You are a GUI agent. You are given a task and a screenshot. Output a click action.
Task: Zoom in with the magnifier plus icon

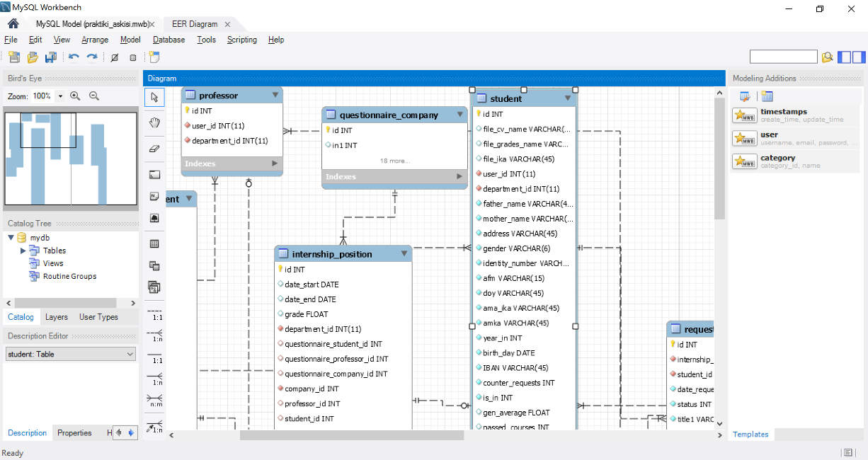[x=75, y=96]
